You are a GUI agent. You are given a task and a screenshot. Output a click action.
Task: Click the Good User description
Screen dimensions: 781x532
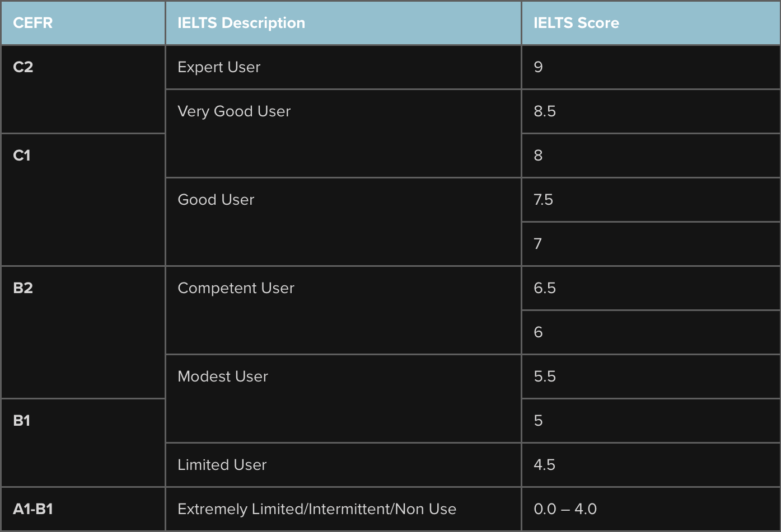pyautogui.click(x=343, y=222)
